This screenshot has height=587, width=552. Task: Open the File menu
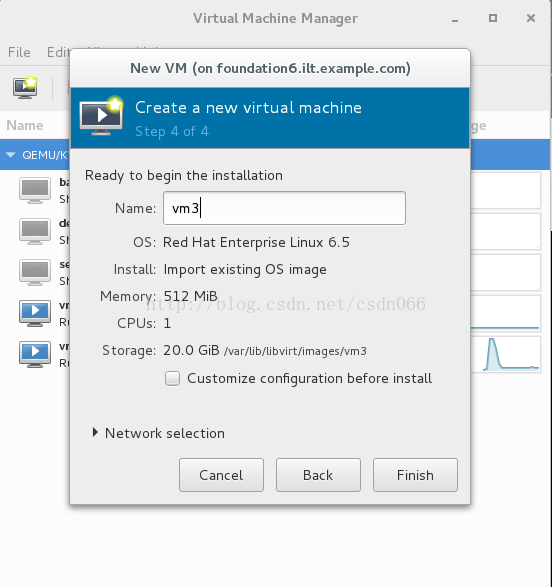19,52
